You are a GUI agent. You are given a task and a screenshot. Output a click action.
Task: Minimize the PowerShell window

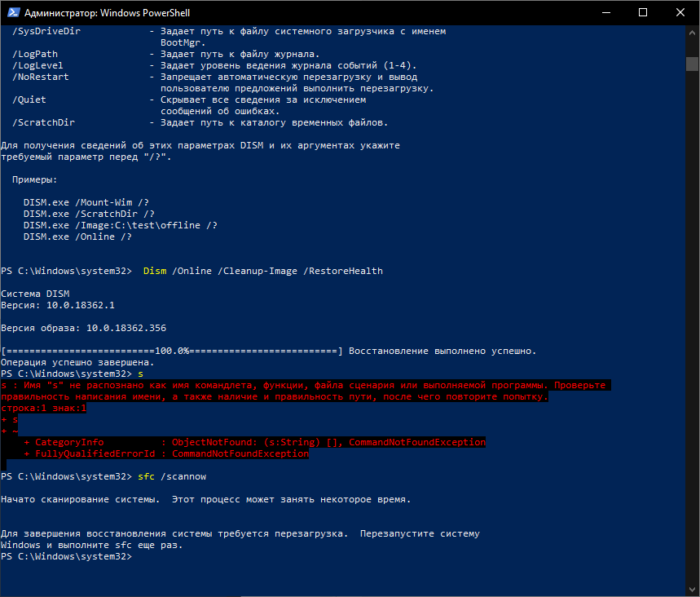pos(605,12)
